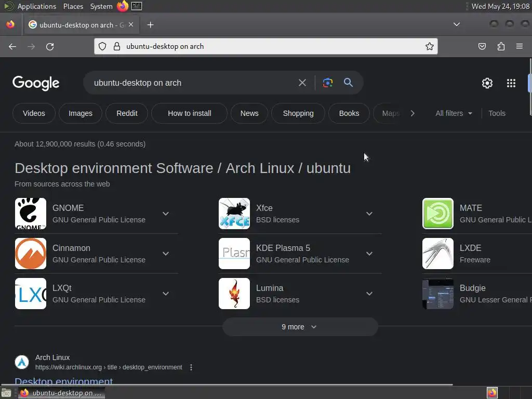Open a new tab with plus

pyautogui.click(x=150, y=25)
